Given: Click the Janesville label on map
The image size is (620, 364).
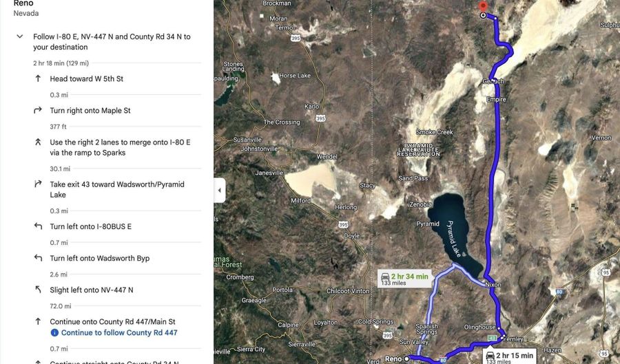Looking at the screenshot, I should coord(269,173).
